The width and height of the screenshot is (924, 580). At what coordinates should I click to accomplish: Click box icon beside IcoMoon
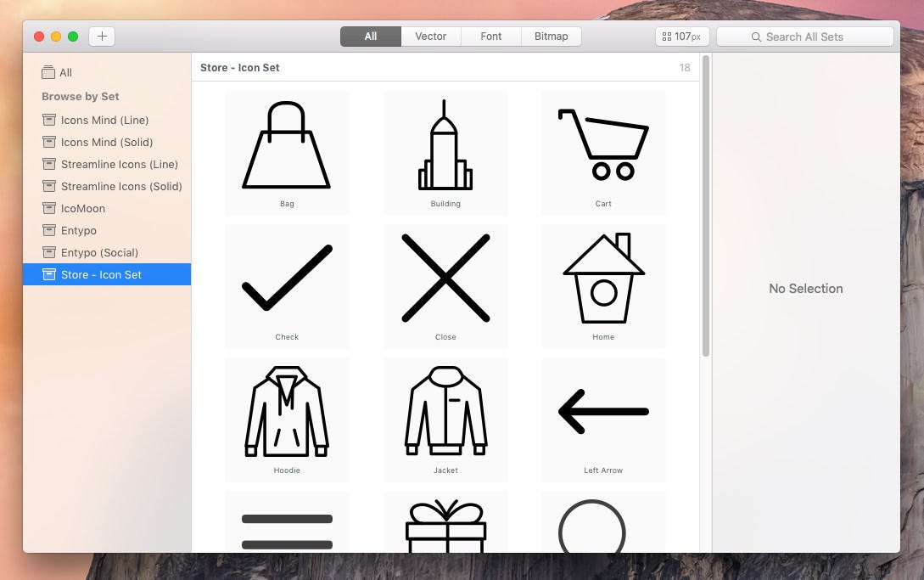pyautogui.click(x=49, y=208)
